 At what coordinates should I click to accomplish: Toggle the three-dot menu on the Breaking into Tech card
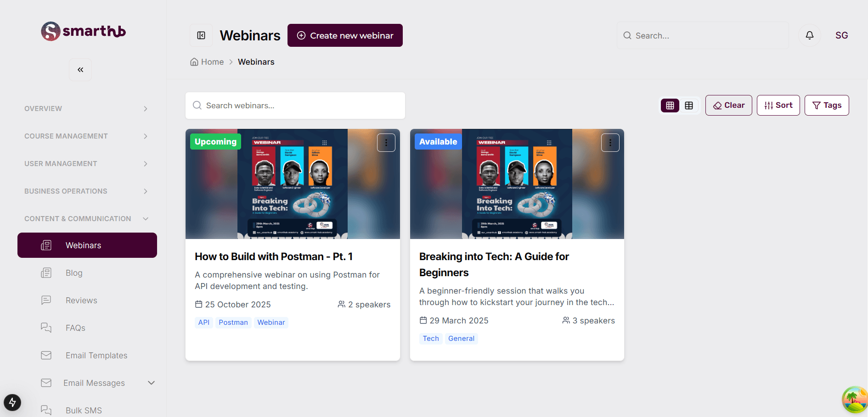click(x=610, y=142)
